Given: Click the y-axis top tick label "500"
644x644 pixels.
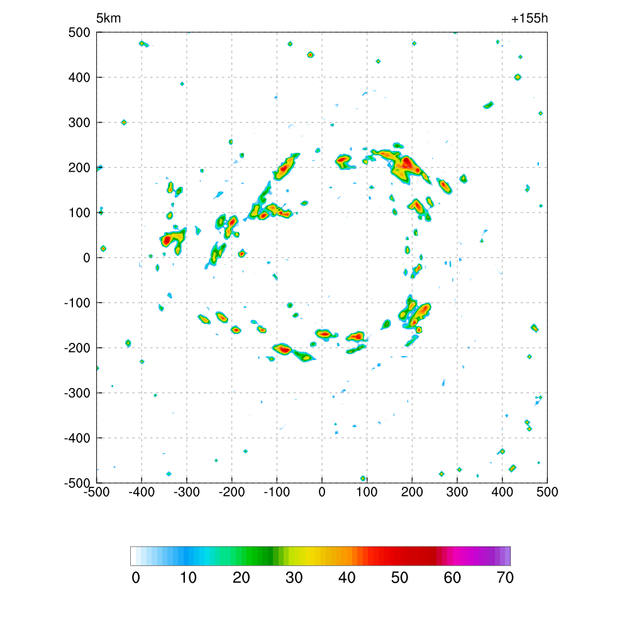Looking at the screenshot, I should click(79, 33).
